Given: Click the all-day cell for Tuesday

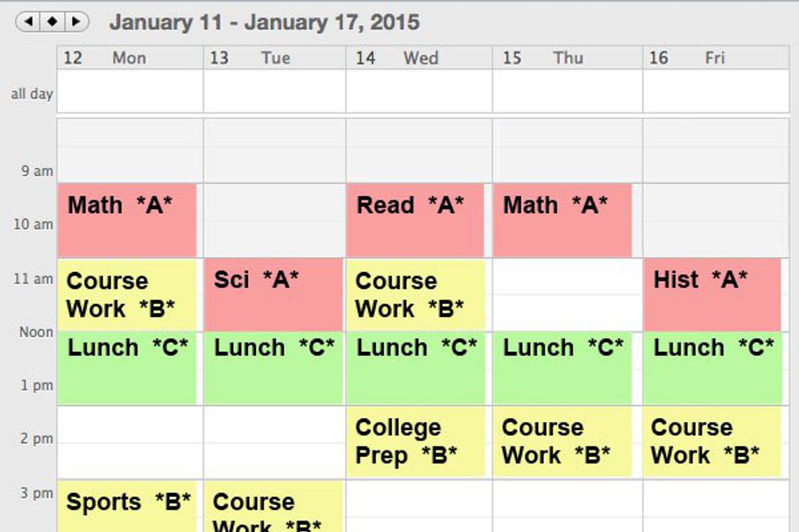Looking at the screenshot, I should pyautogui.click(x=274, y=91).
